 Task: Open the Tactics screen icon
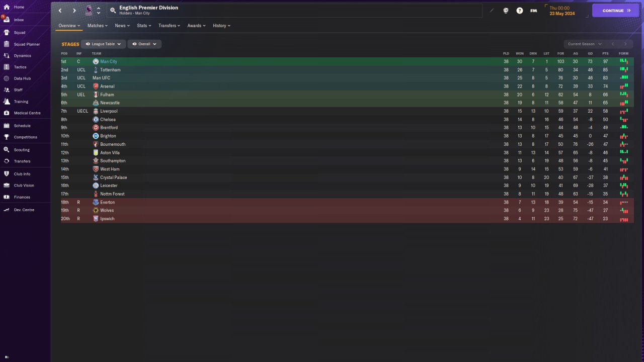click(x=7, y=67)
